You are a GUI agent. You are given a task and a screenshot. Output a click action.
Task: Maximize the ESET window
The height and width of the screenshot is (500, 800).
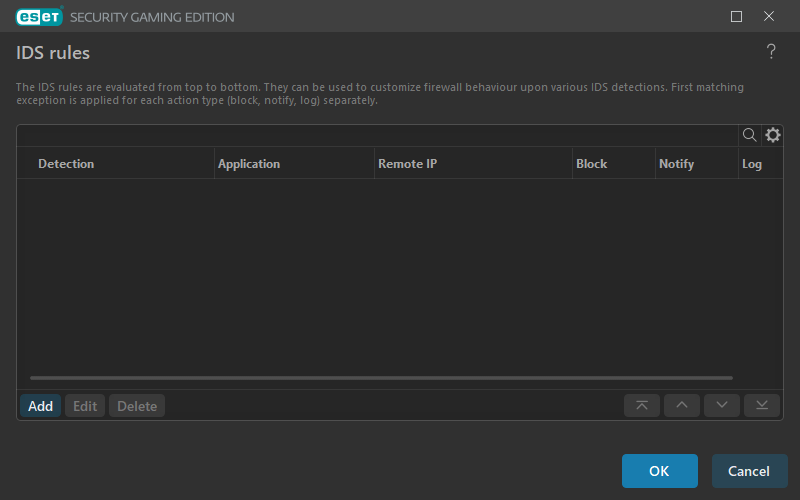point(736,17)
